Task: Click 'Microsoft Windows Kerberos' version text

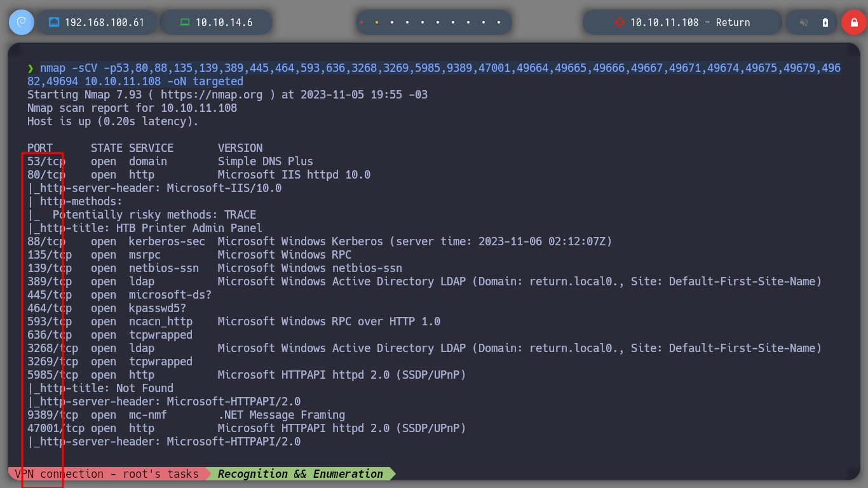Action: [x=301, y=241]
